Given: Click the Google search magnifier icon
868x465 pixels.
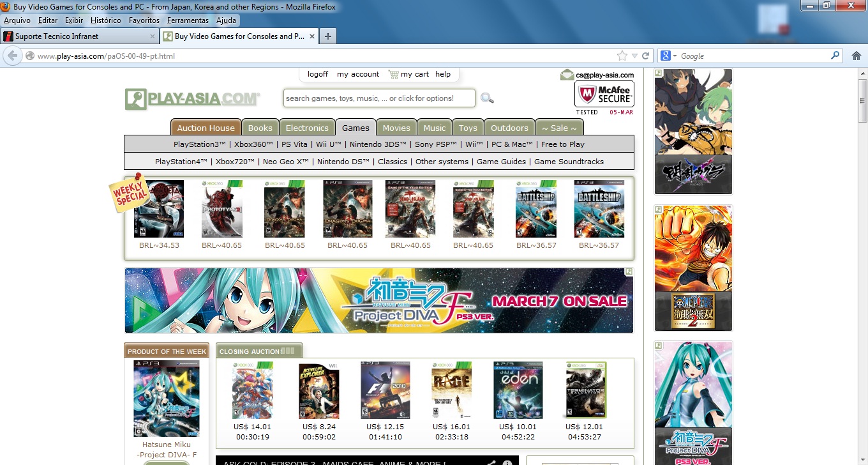Looking at the screenshot, I should click(835, 56).
